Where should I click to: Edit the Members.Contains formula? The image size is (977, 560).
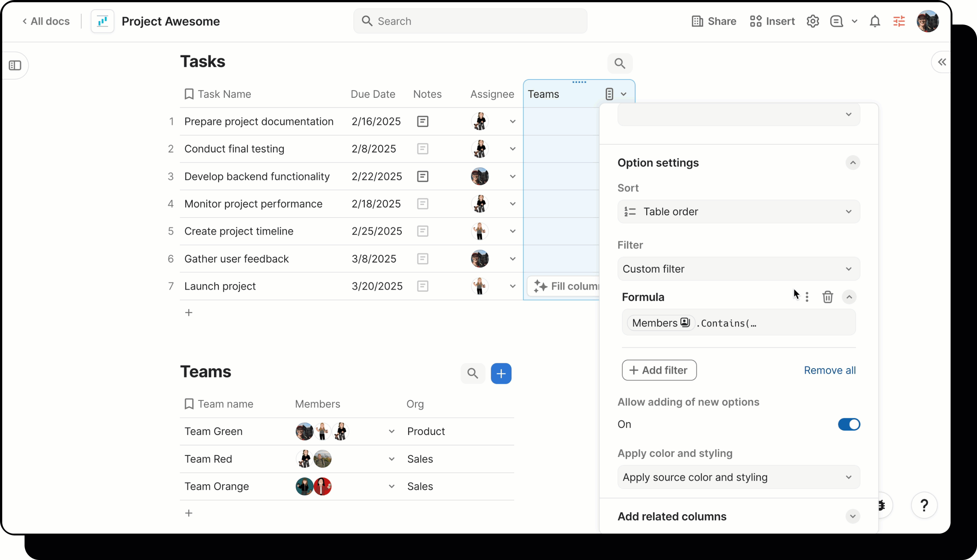(x=739, y=323)
